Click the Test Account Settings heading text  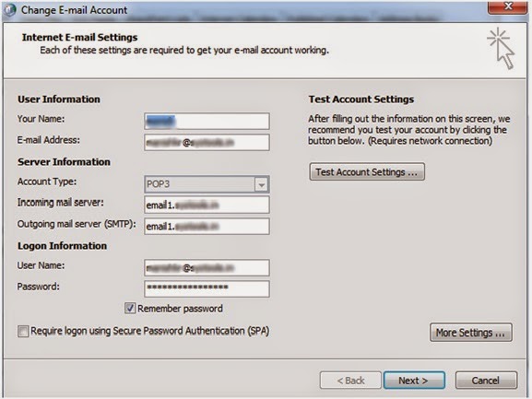(361, 99)
